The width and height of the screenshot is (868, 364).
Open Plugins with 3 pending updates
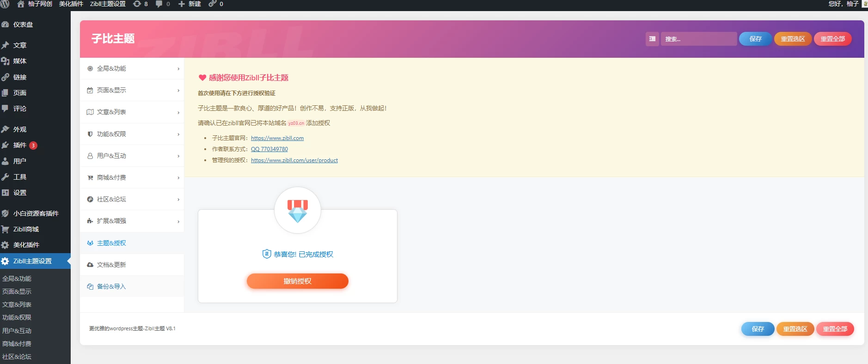click(19, 145)
